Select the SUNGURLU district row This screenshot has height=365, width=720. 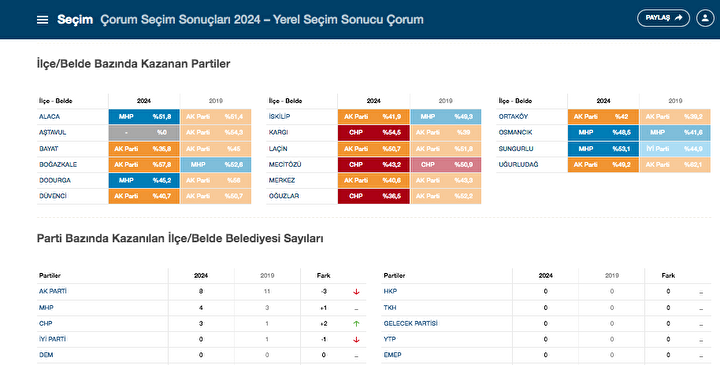603,149
